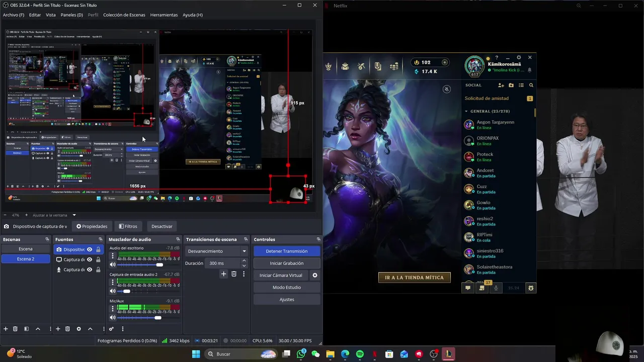Undock the Fuentes panel
The image size is (644, 362).
click(101, 239)
